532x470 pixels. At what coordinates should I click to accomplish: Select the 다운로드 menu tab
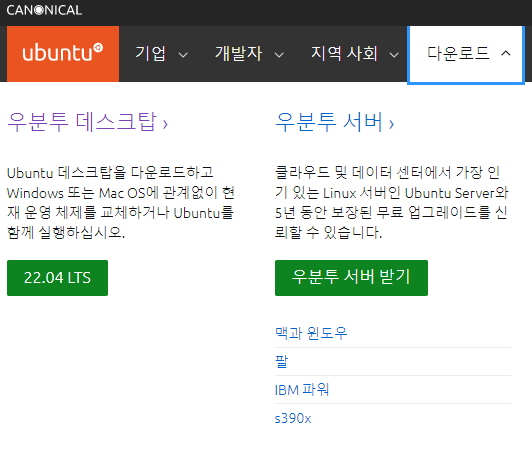pos(466,54)
